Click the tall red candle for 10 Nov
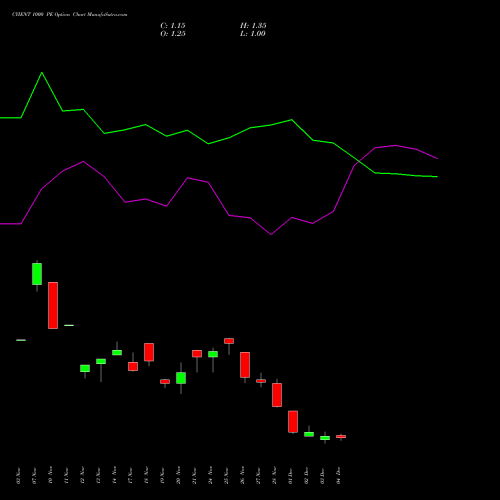Screen dimensions: 500x500 point(53,305)
